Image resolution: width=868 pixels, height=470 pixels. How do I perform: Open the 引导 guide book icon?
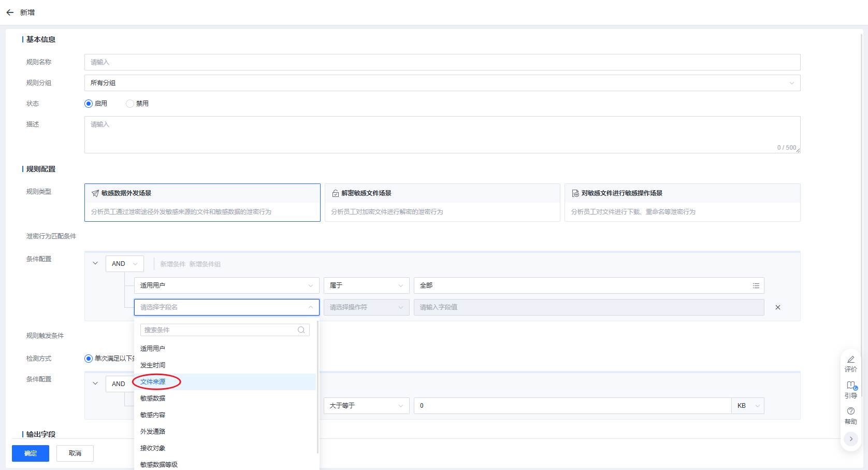pyautogui.click(x=850, y=386)
